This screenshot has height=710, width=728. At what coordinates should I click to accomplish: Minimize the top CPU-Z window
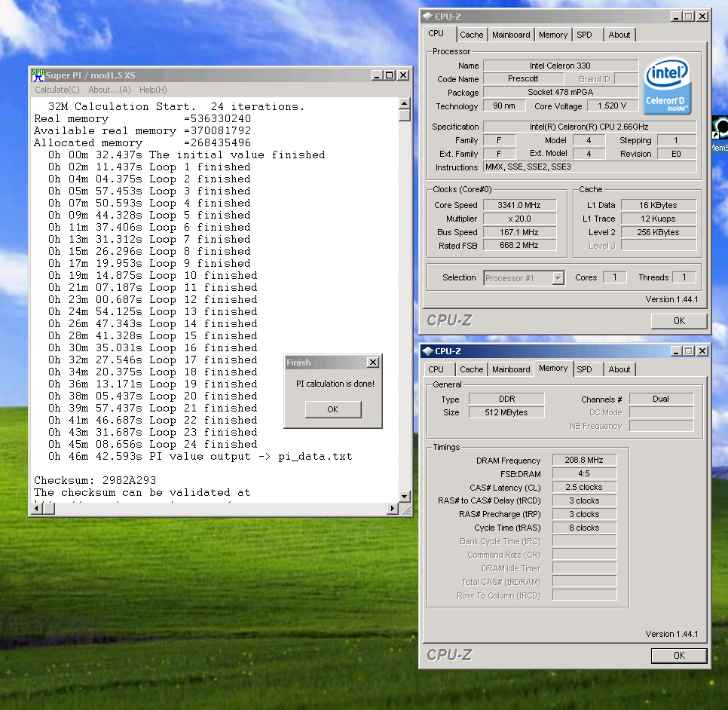click(x=676, y=17)
